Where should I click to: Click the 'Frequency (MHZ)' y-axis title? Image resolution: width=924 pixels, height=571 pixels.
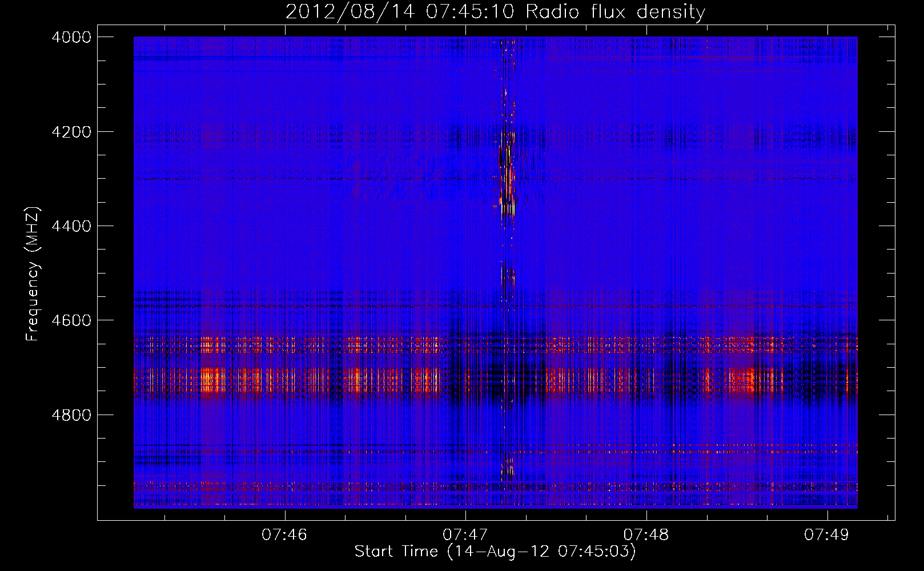tap(33, 274)
